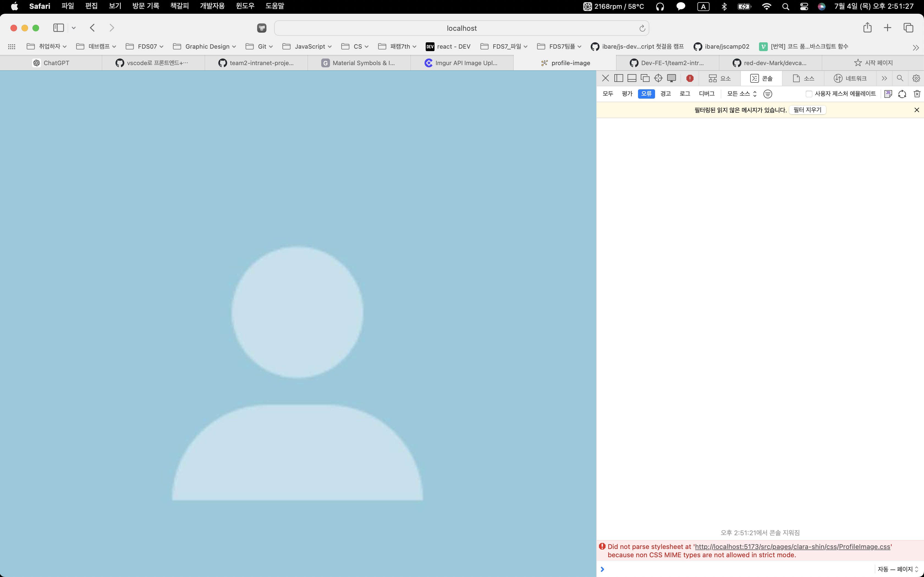Viewport: 924px width, 577px height.
Task: Click the red error indicator icon
Action: [x=690, y=78]
